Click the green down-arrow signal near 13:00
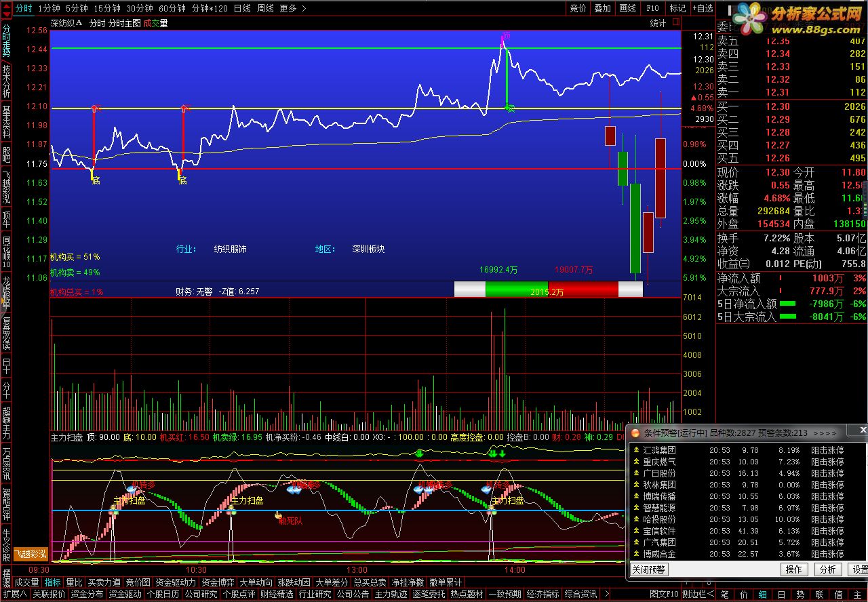Viewport: 868px width, 602px height. tap(419, 453)
